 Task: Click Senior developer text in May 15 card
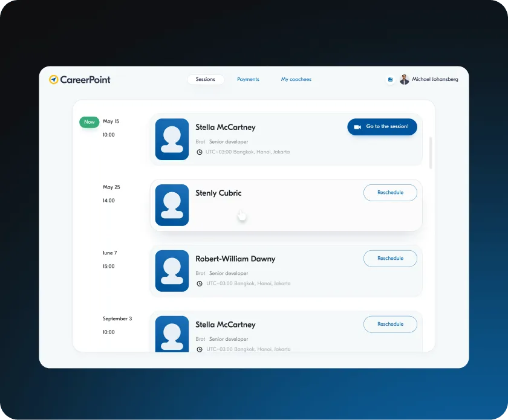pos(229,141)
